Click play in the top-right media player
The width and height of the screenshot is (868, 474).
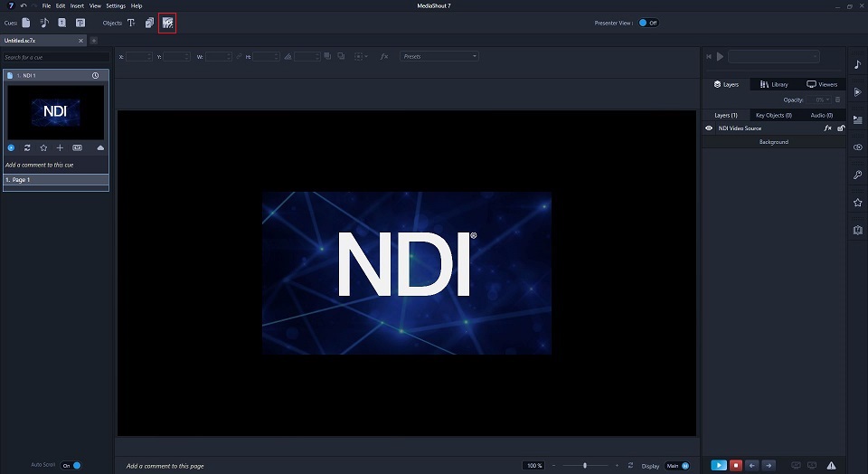[720, 56]
